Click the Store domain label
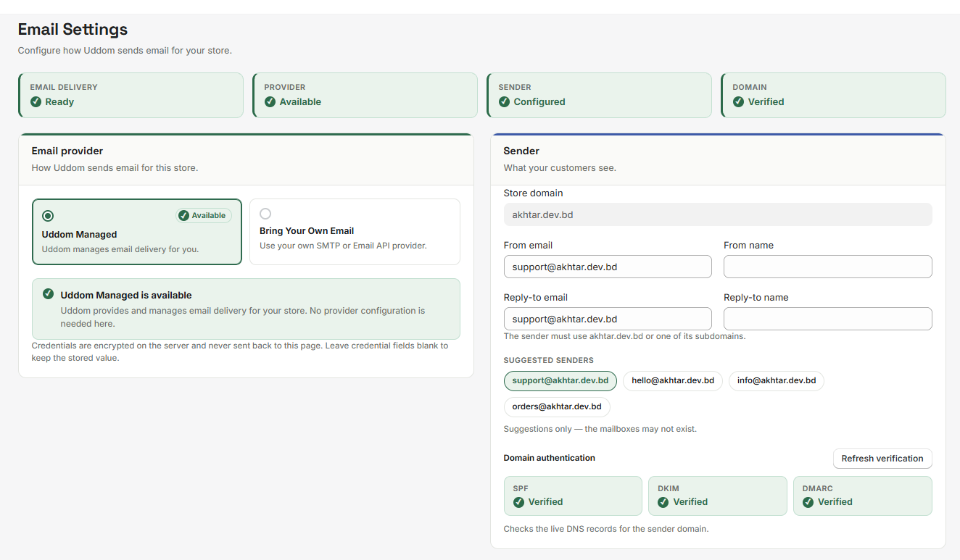Image resolution: width=960 pixels, height=560 pixels. tap(534, 193)
